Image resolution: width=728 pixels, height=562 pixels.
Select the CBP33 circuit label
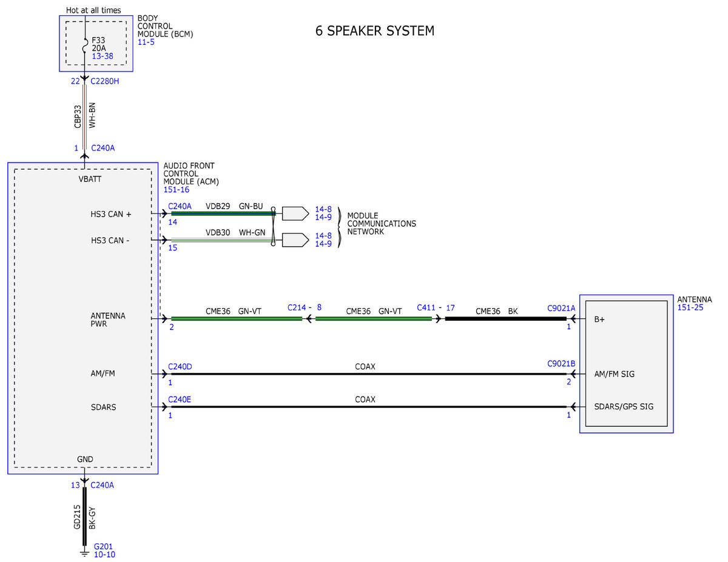pos(78,116)
